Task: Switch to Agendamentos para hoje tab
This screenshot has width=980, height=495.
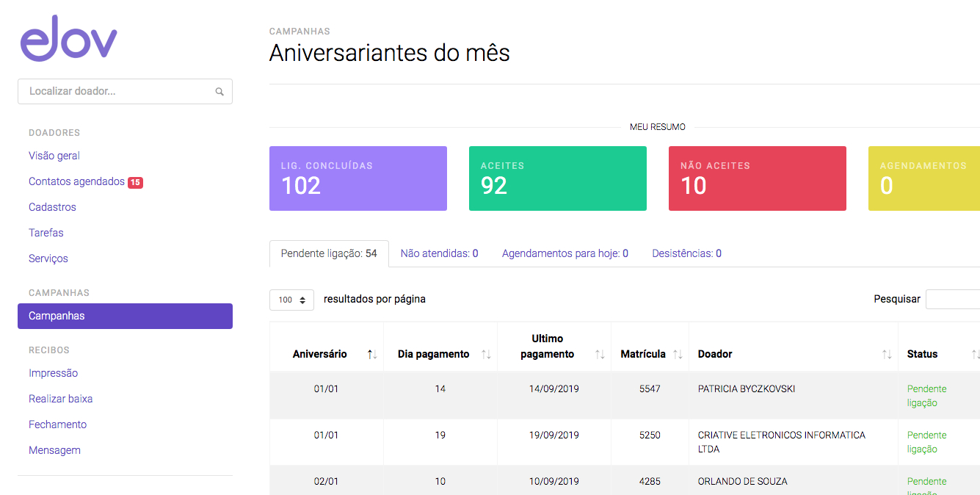Action: (x=565, y=253)
